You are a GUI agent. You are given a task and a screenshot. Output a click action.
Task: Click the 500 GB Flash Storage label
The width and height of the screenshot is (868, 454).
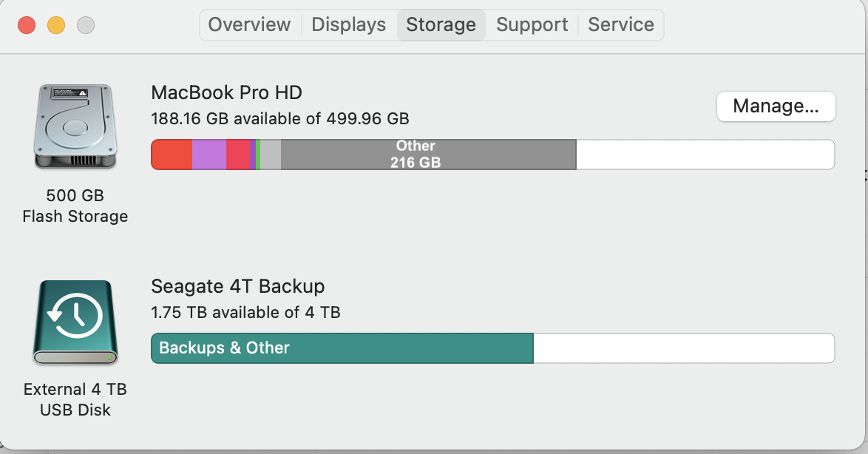pyautogui.click(x=75, y=206)
